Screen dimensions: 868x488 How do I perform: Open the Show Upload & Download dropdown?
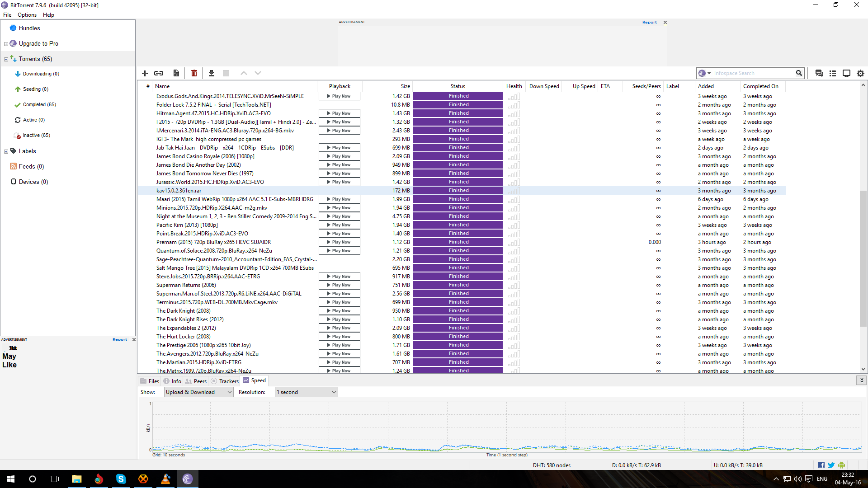(198, 392)
